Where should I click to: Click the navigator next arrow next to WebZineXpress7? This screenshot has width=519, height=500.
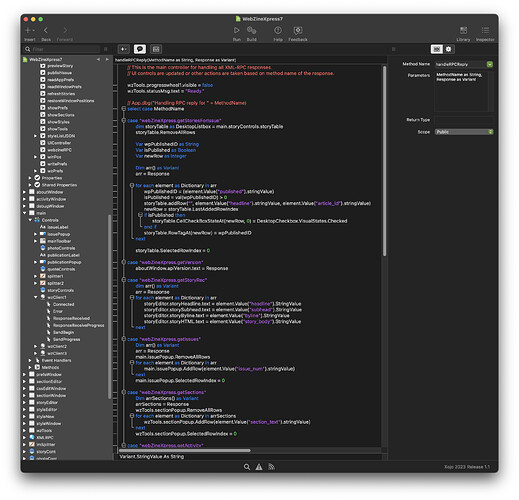pyautogui.click(x=107, y=59)
